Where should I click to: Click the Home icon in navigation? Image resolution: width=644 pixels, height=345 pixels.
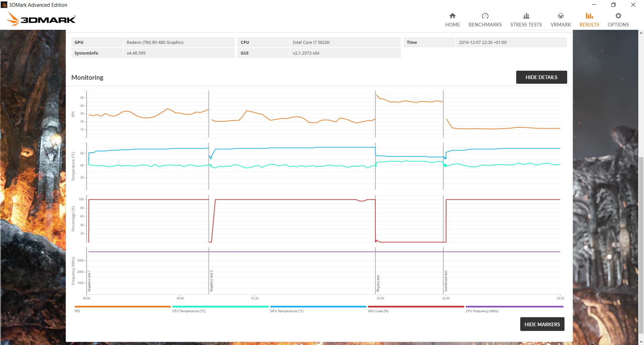pyautogui.click(x=452, y=16)
